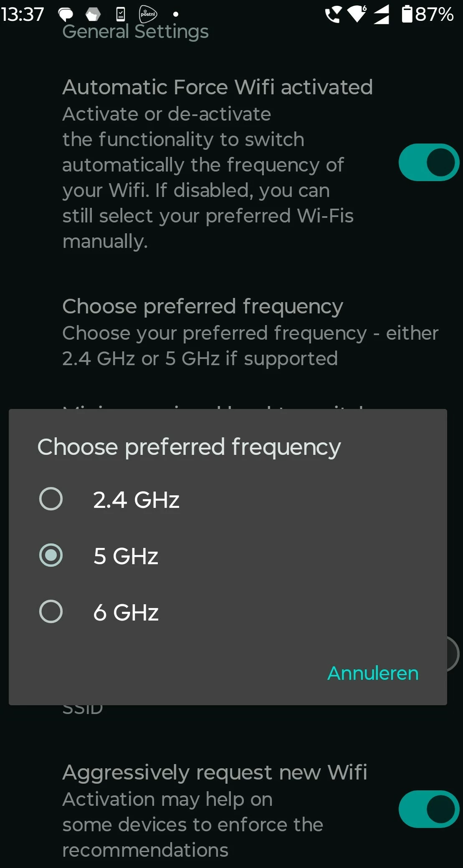Tap the General Settings header
This screenshot has width=463, height=868.
tap(135, 32)
